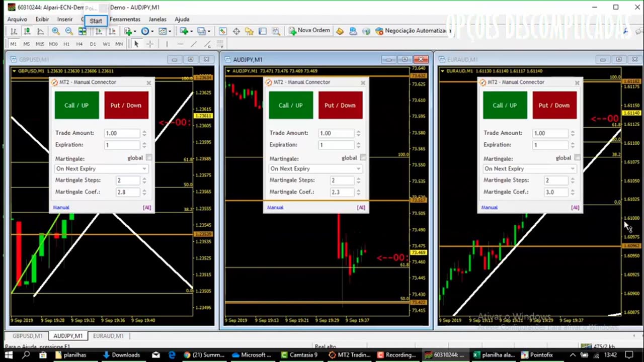Switch timeframe to M5

[27, 44]
